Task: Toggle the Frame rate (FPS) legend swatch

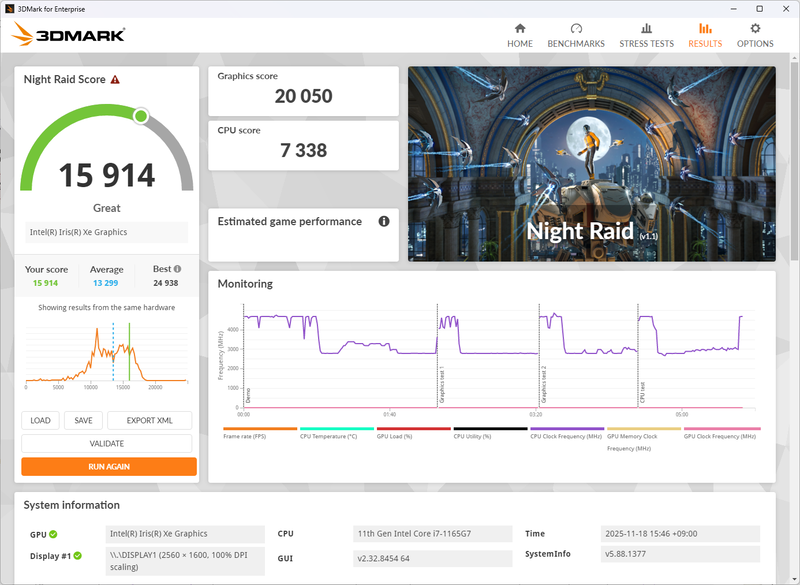Action: [x=260, y=429]
